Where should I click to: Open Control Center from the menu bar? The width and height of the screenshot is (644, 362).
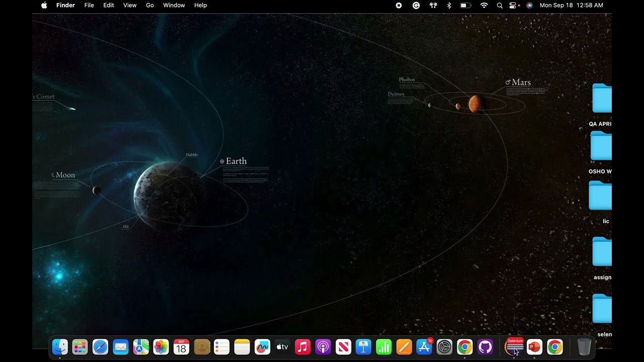click(x=514, y=5)
